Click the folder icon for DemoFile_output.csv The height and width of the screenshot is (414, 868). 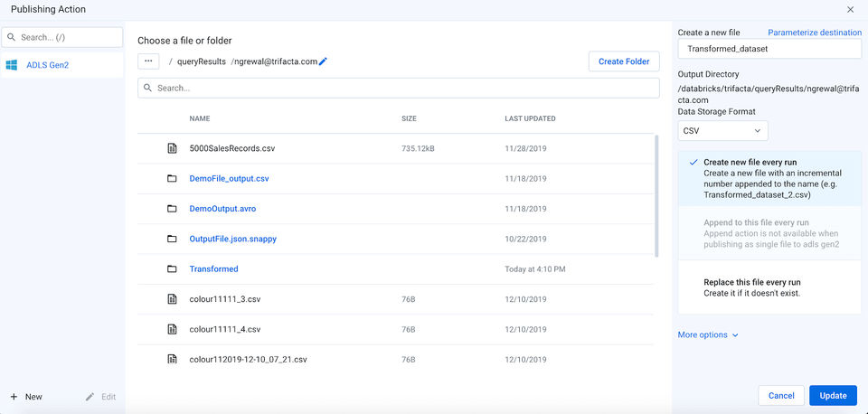pos(172,178)
